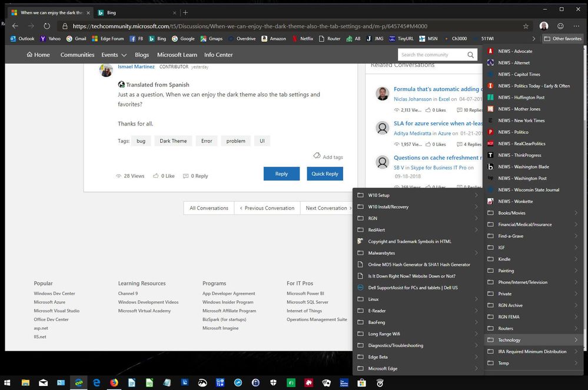Image resolution: width=588 pixels, height=390 pixels.
Task: Click the browser profile avatar icon
Action: click(x=543, y=26)
